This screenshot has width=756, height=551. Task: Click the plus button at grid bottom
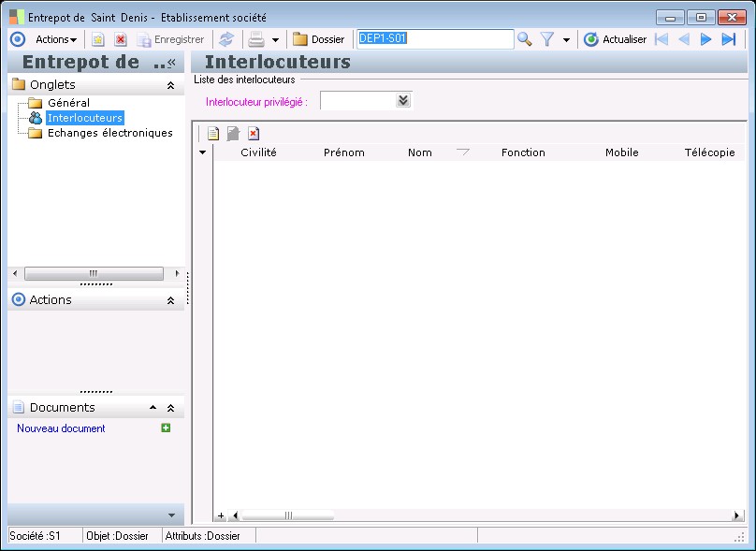[220, 515]
